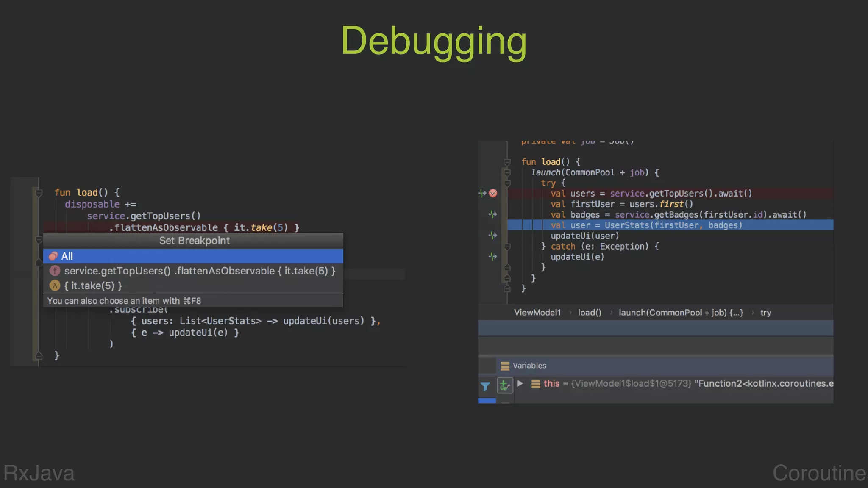This screenshot has height=488, width=868.
Task: Click the lambda breakpoint icon
Action: (x=55, y=286)
